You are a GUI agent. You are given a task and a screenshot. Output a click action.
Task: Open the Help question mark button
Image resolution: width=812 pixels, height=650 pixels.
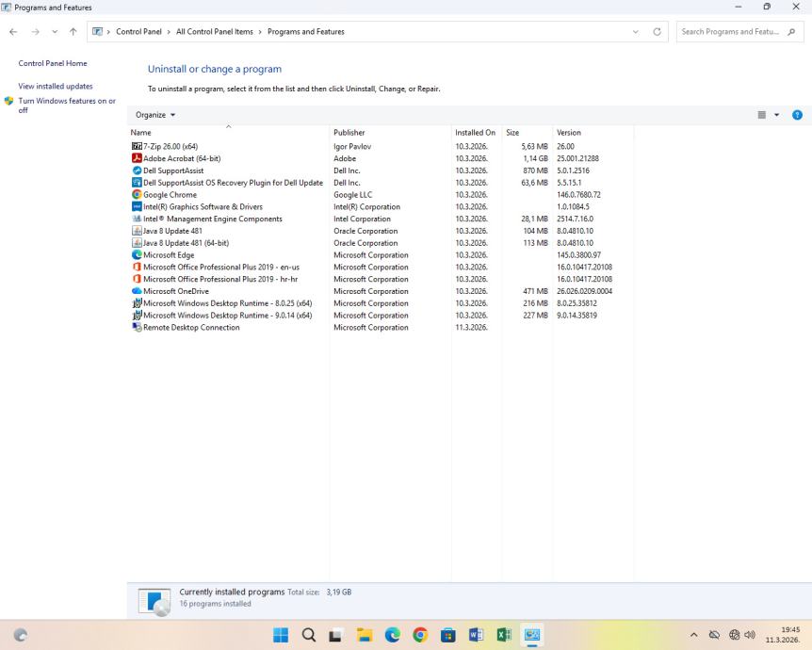tap(797, 115)
